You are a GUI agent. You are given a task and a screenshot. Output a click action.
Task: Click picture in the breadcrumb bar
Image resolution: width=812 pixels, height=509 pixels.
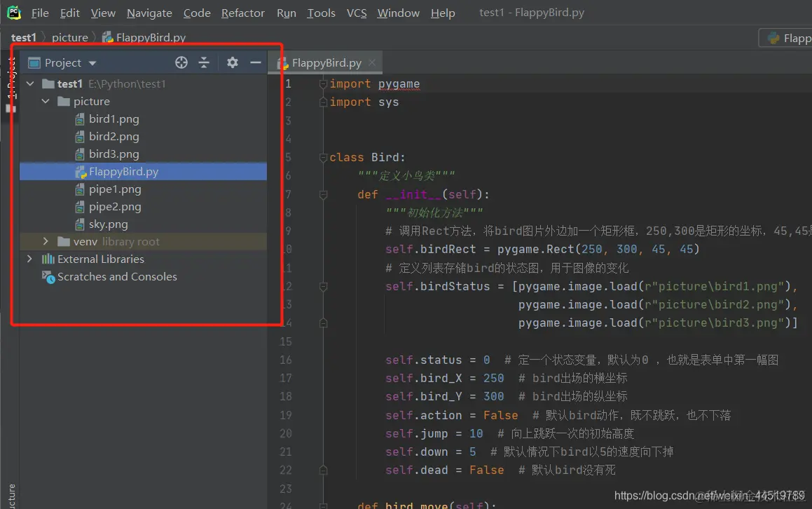pos(70,37)
